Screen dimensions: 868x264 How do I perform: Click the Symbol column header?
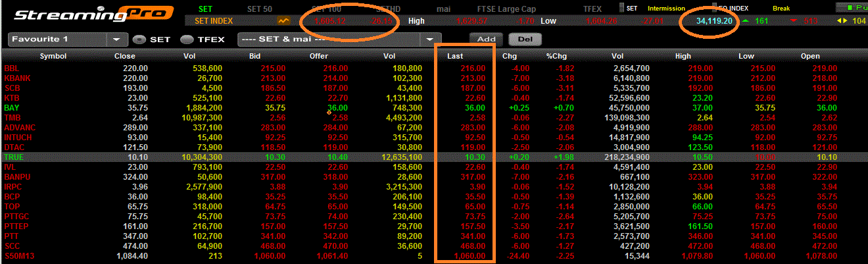[53, 57]
